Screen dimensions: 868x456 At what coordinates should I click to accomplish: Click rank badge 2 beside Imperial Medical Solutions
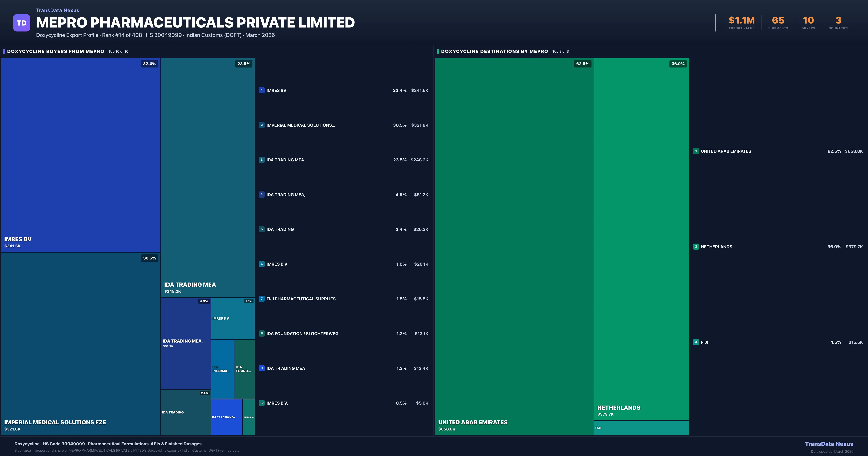click(x=261, y=125)
